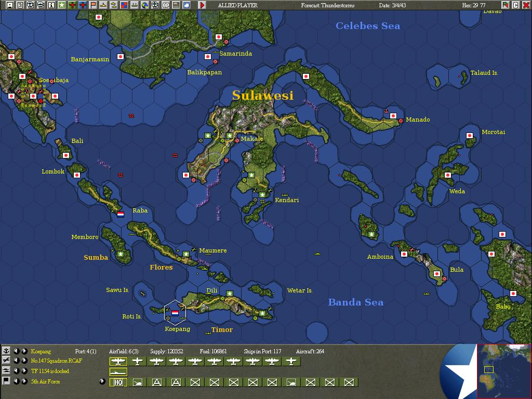Select the Japanese flag base at Banjarmasin
Viewport: 532px width, 399px height.
click(x=121, y=57)
